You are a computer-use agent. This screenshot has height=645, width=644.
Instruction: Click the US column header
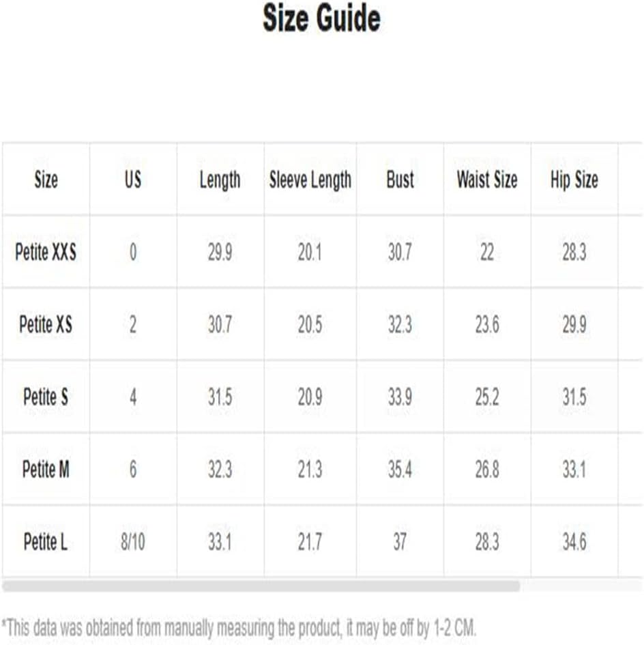tap(133, 180)
